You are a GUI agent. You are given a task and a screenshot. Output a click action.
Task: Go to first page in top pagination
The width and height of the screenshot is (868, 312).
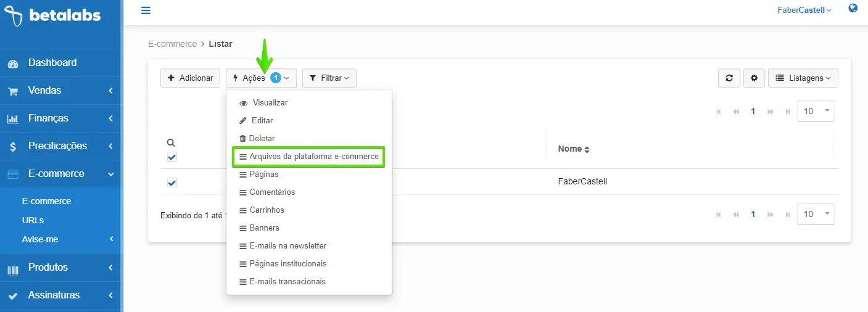point(718,112)
